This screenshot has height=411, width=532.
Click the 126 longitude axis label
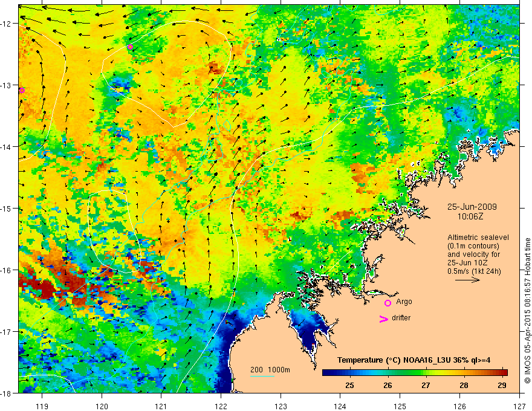click(459, 406)
